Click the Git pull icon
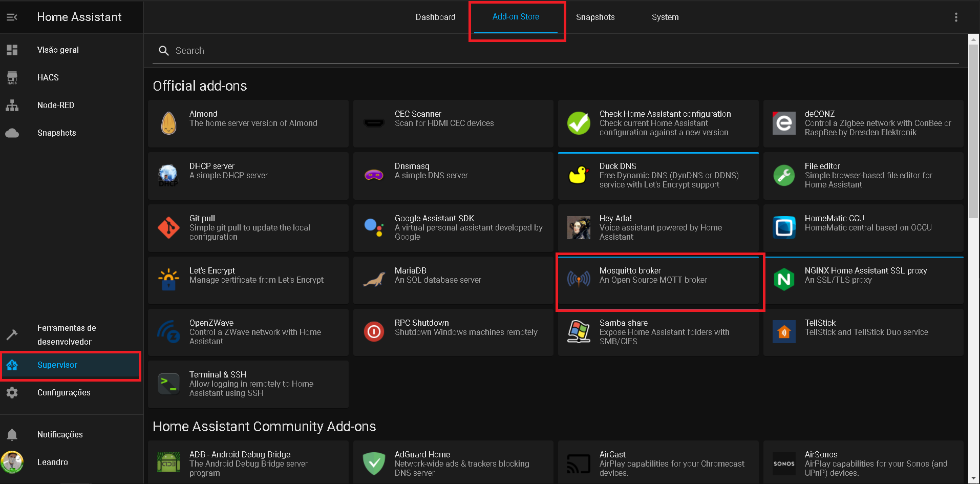The width and height of the screenshot is (980, 484). click(x=168, y=227)
